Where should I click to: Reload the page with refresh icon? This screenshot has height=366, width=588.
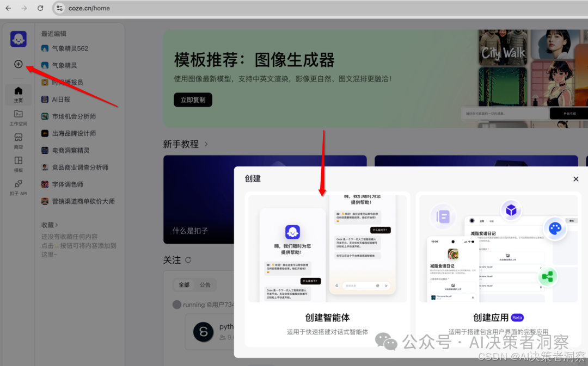coord(40,8)
